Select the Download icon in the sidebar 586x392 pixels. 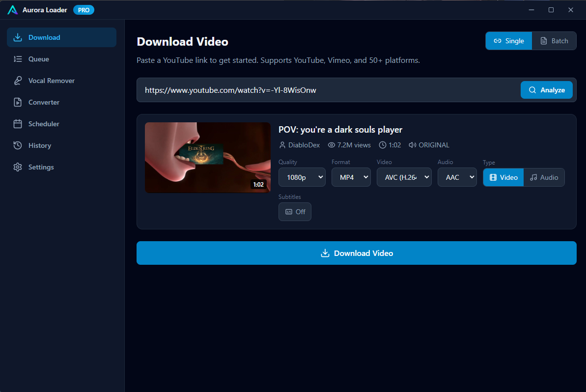(18, 37)
